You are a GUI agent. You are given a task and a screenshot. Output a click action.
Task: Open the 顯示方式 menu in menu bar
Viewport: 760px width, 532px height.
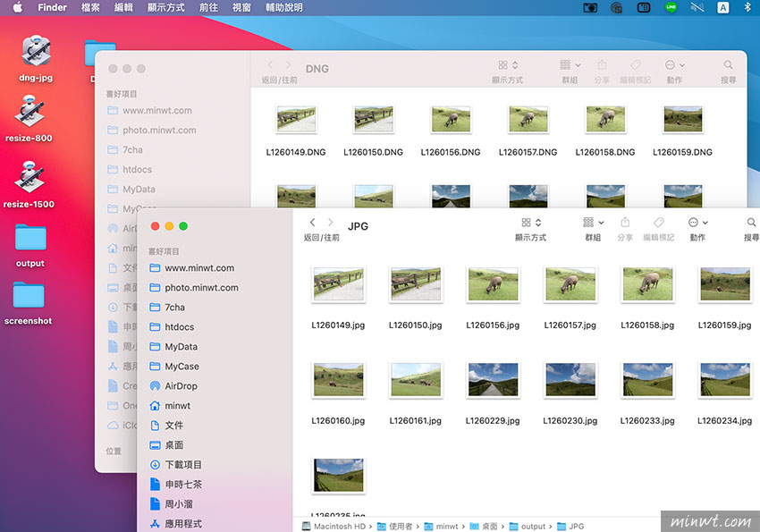166,7
